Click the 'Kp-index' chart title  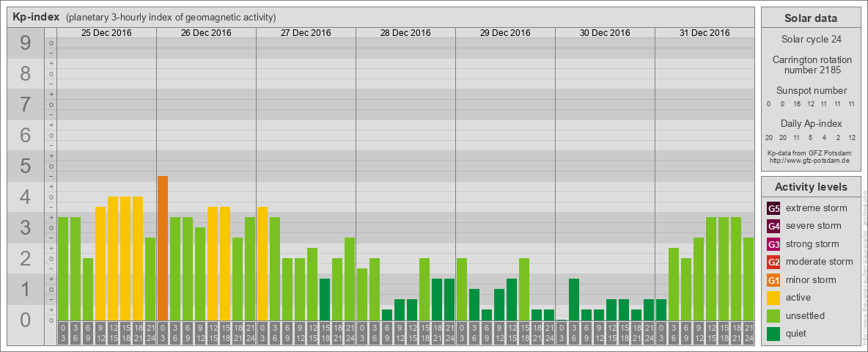[37, 17]
